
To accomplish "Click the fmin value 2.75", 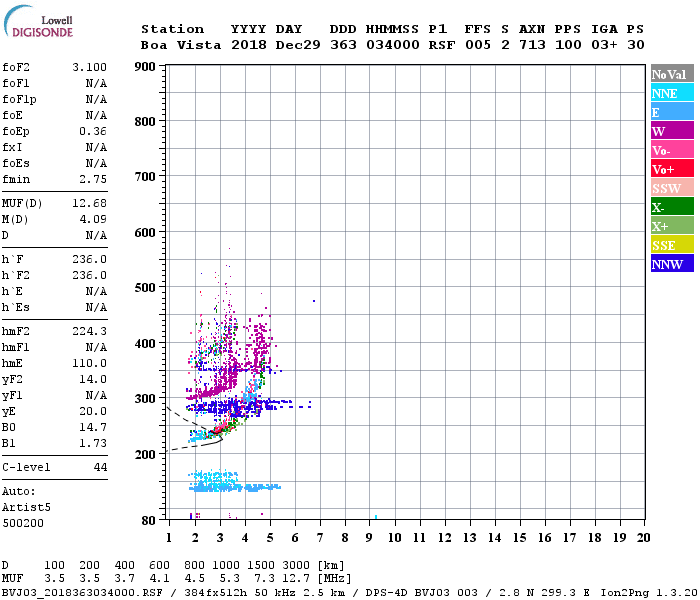I will [93, 179].
